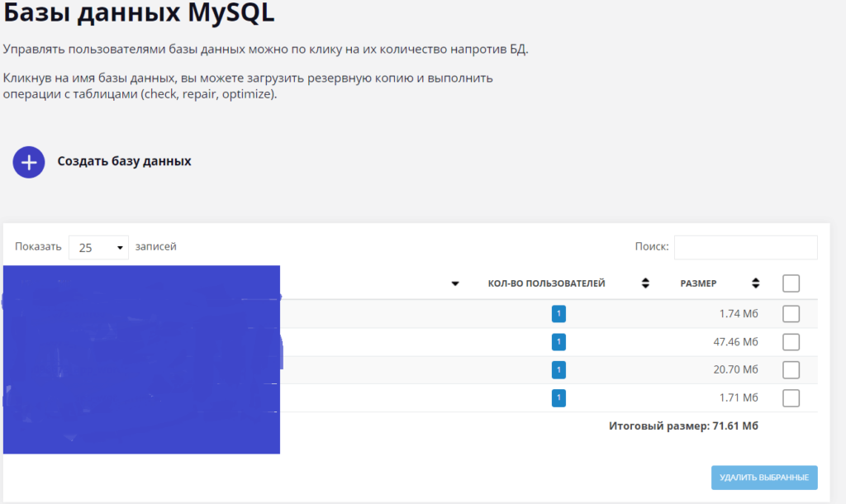Click the Итоговый размер: 71.61 Мб text

click(683, 426)
